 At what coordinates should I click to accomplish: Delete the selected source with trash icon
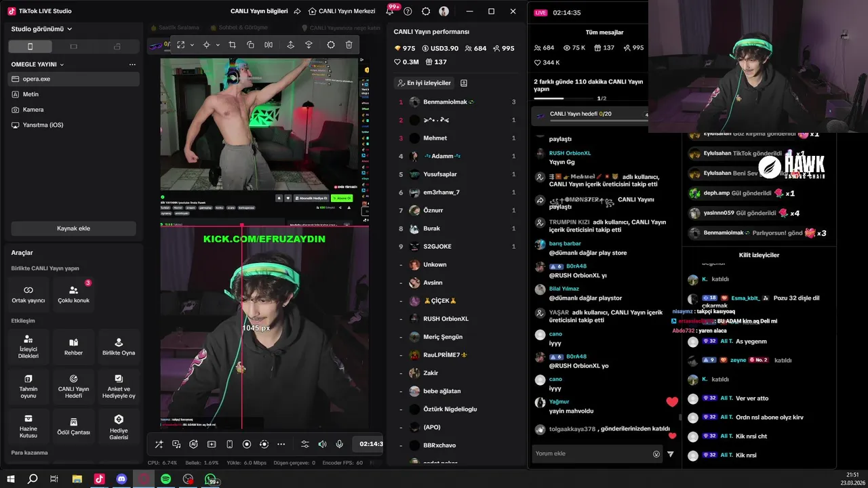(x=349, y=45)
